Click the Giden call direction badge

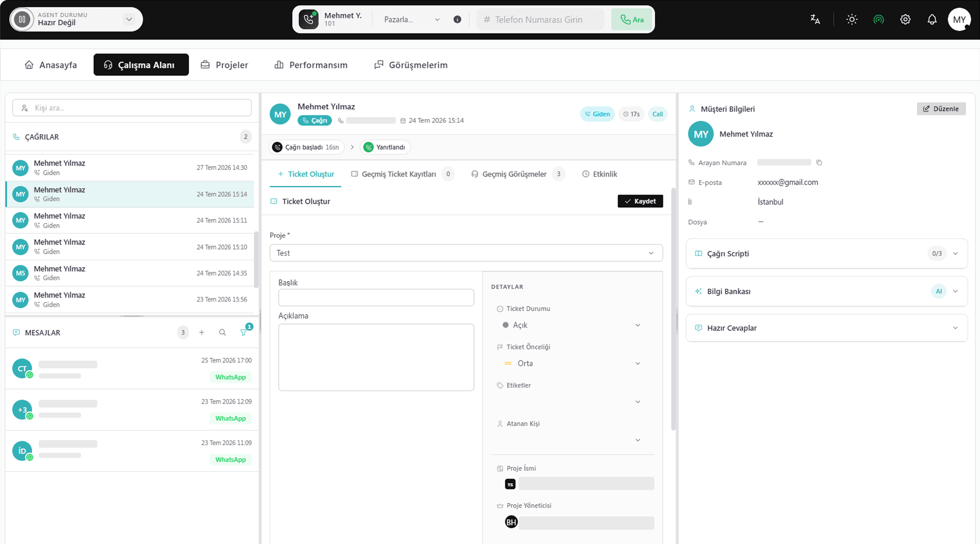(x=597, y=114)
